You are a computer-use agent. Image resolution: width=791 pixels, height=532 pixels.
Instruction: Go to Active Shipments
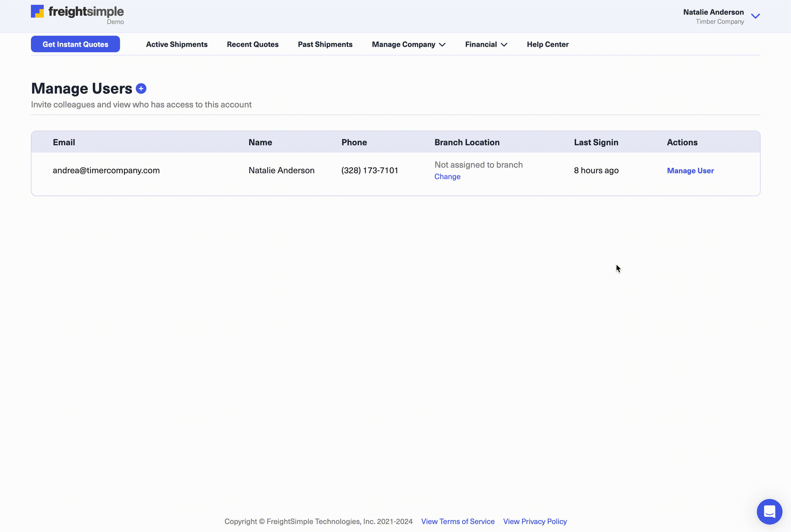(x=176, y=44)
